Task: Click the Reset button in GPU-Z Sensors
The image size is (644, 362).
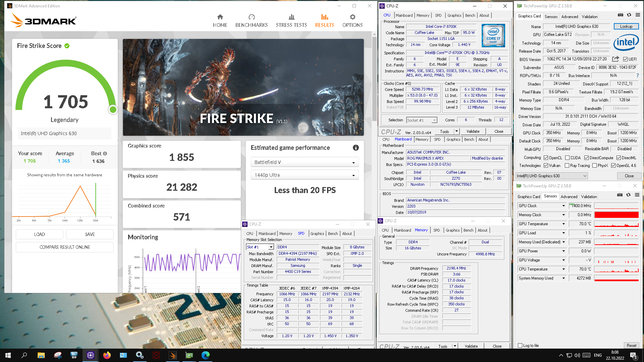Action: [x=632, y=346]
